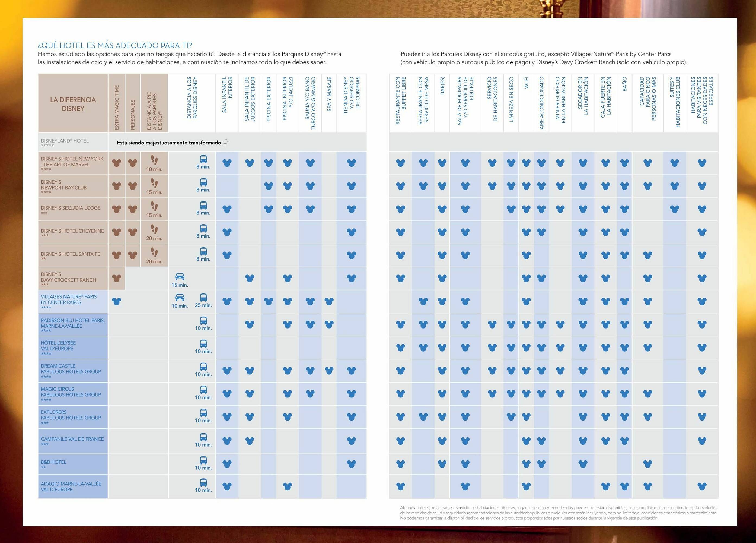Click the Piscina Interior Mickey in the Adagio row
This screenshot has width=756, height=543.
coord(287,486)
